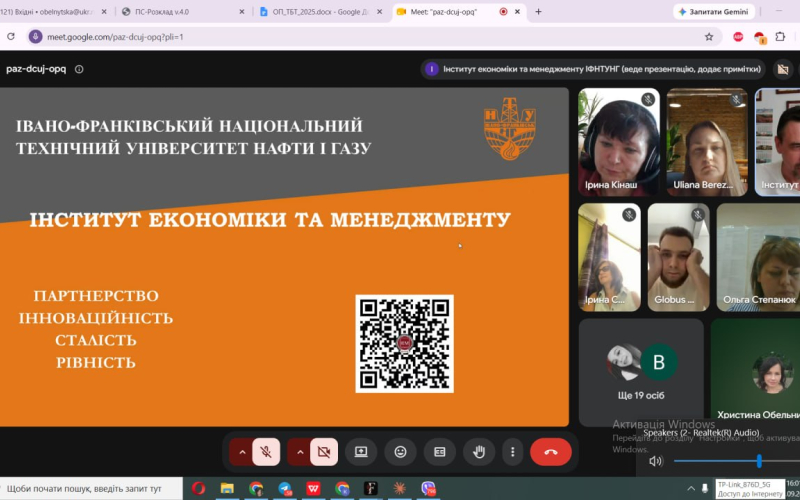Image resolution: width=800 pixels, height=500 pixels.
Task: Click the icon beside the presenter banner
Action: point(783,69)
